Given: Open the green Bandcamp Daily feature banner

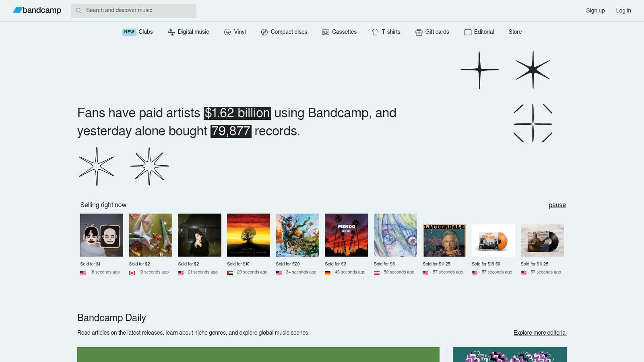Looking at the screenshot, I should tap(258, 354).
